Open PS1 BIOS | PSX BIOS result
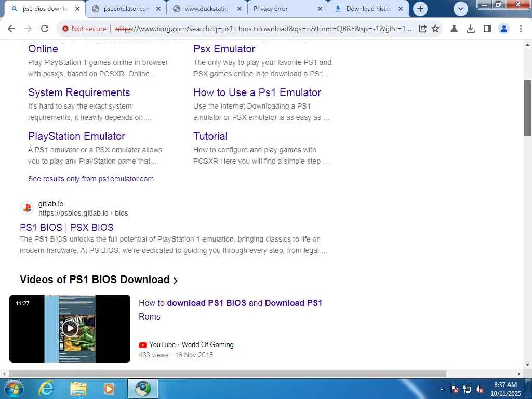The image size is (532, 399). pos(66,228)
